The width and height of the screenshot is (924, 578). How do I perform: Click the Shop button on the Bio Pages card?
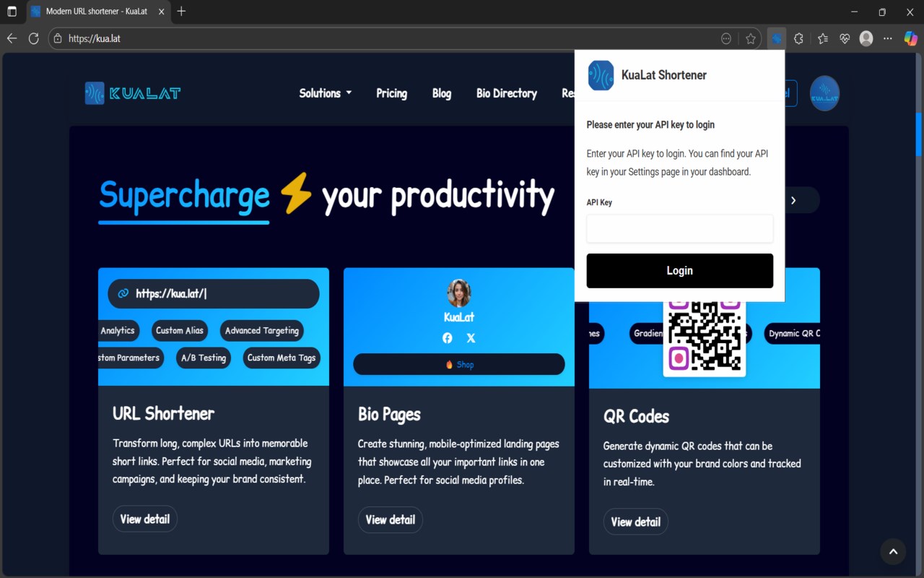(459, 364)
